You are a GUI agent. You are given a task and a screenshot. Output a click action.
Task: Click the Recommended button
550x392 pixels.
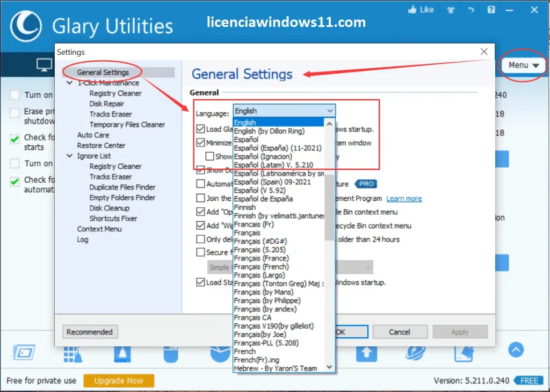(x=90, y=332)
